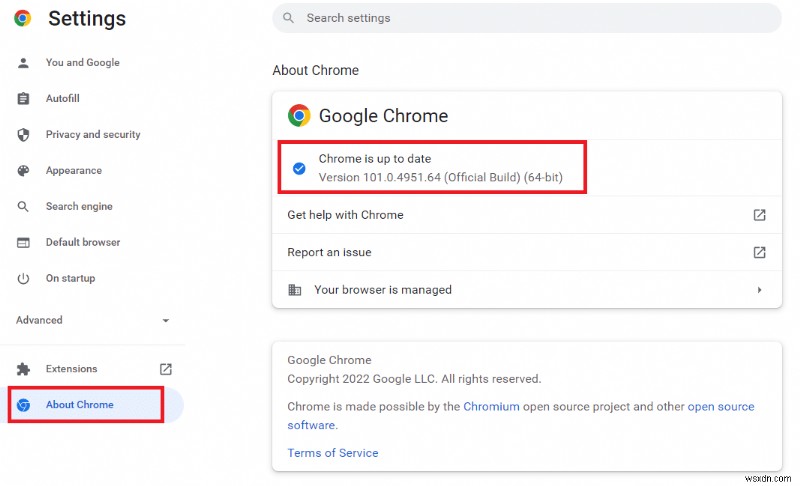Click the On startup power icon

23,278
